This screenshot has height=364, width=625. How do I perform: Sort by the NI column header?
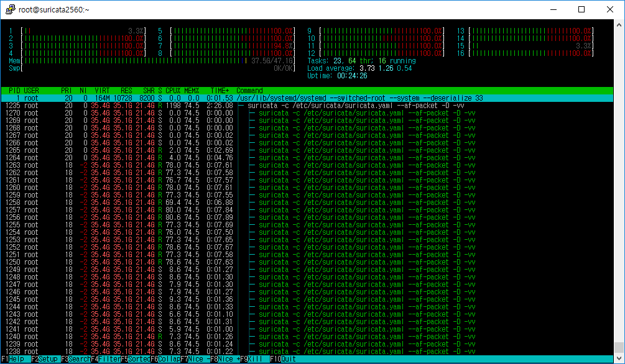pos(83,91)
